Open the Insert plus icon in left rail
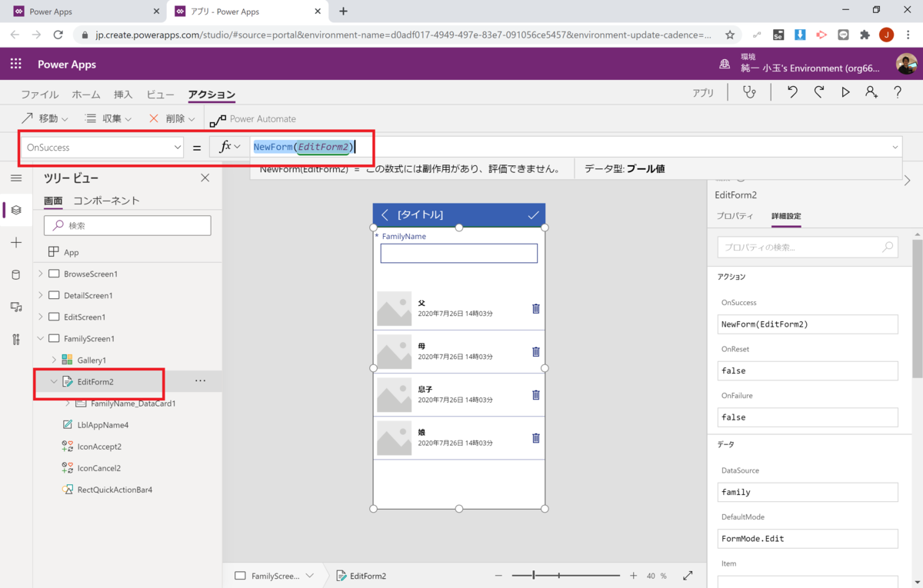This screenshot has height=588, width=923. coord(16,242)
